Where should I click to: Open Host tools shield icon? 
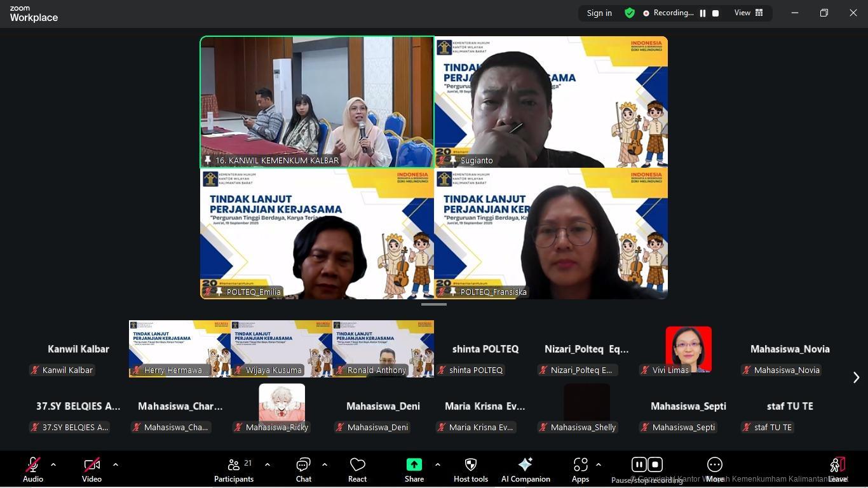(x=471, y=470)
